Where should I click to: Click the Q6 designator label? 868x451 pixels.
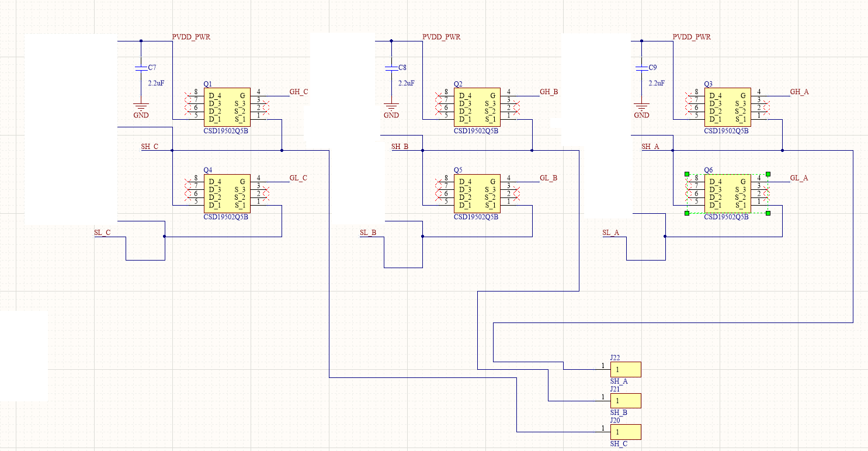708,170
